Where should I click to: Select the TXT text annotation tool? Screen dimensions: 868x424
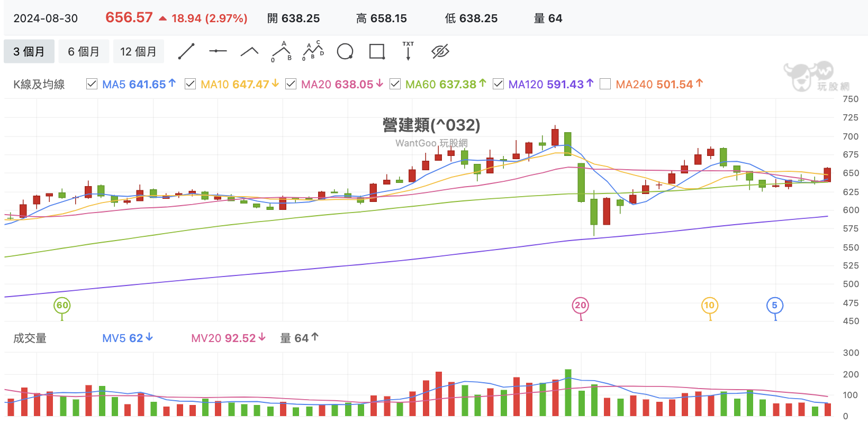point(408,51)
